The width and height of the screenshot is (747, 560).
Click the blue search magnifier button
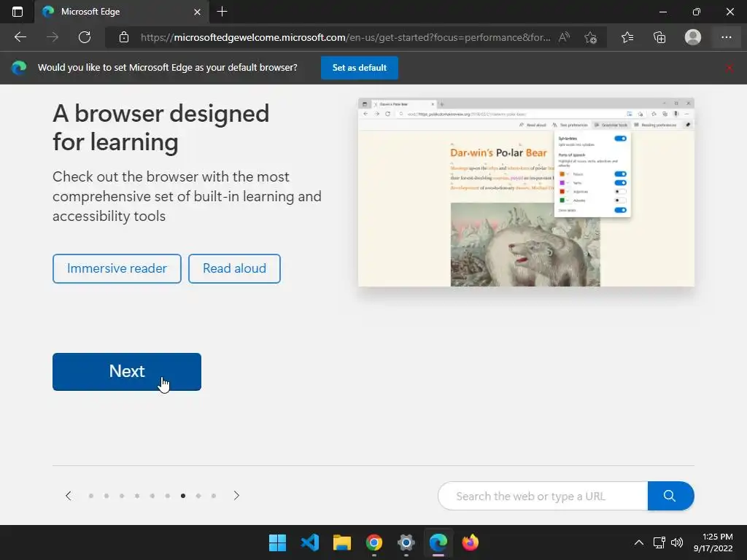(671, 496)
